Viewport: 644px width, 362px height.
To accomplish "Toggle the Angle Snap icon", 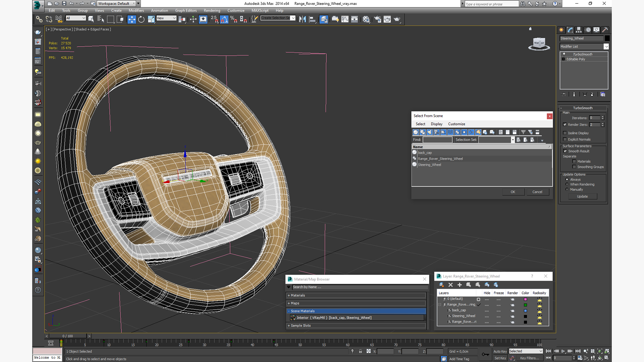I will 224,19.
